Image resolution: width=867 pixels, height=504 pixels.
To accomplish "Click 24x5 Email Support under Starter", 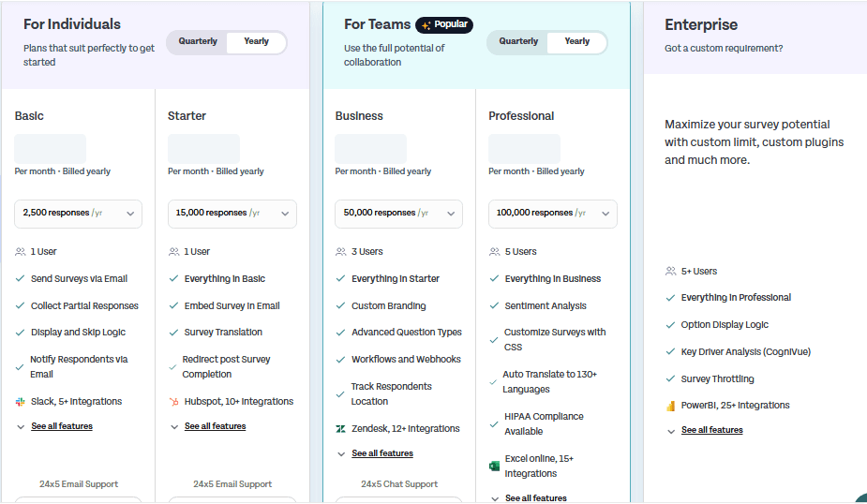I will [x=232, y=484].
